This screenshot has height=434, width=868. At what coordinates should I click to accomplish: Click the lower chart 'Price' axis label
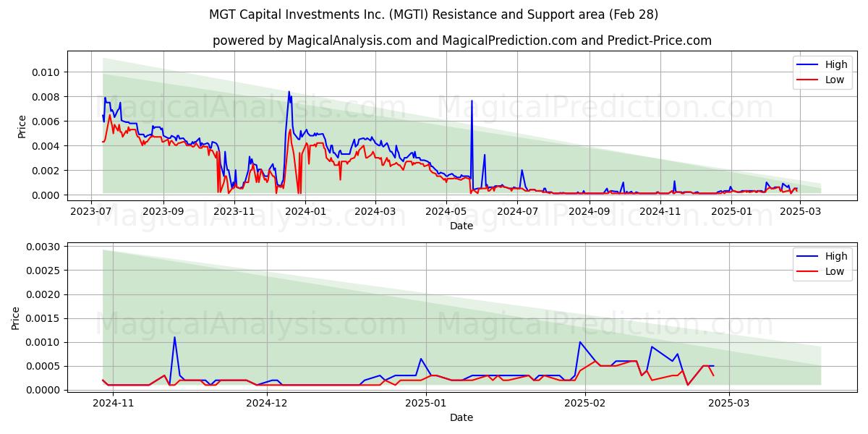point(16,318)
